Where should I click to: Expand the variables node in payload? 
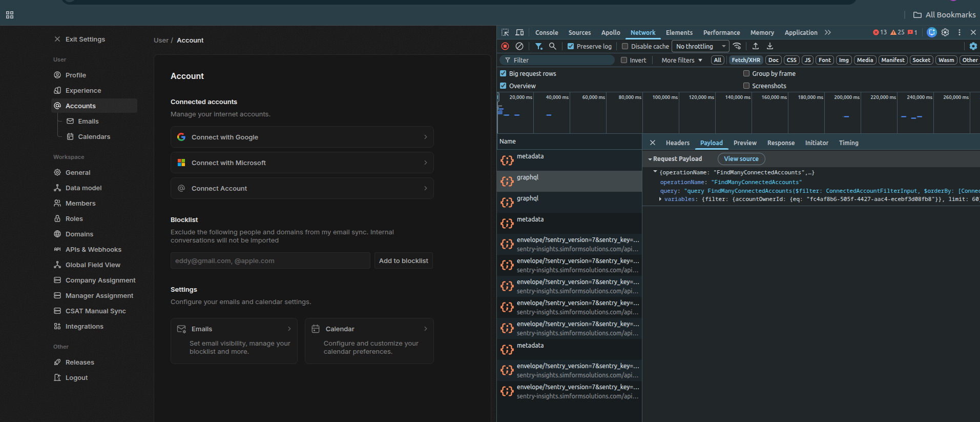[x=660, y=199]
